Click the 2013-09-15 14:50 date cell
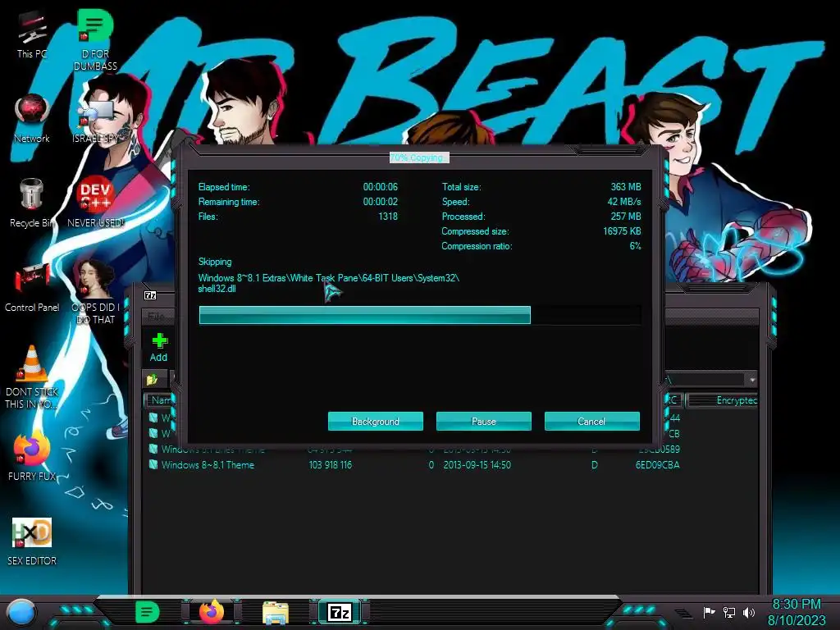The height and width of the screenshot is (630, 840). click(477, 464)
